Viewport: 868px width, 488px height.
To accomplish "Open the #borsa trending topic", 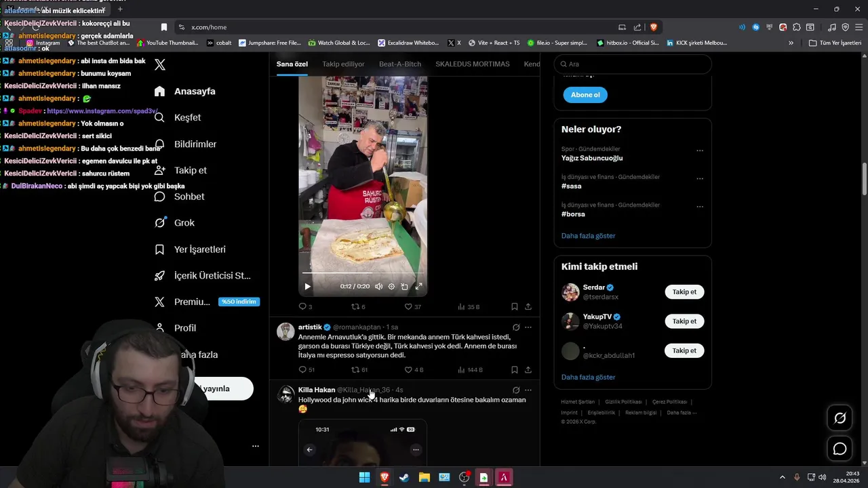I will tap(573, 213).
